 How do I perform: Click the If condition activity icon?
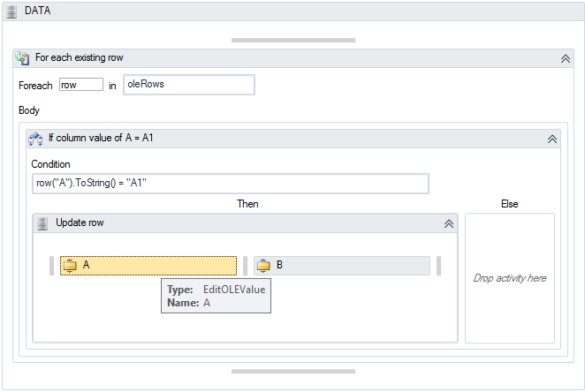pyautogui.click(x=36, y=139)
